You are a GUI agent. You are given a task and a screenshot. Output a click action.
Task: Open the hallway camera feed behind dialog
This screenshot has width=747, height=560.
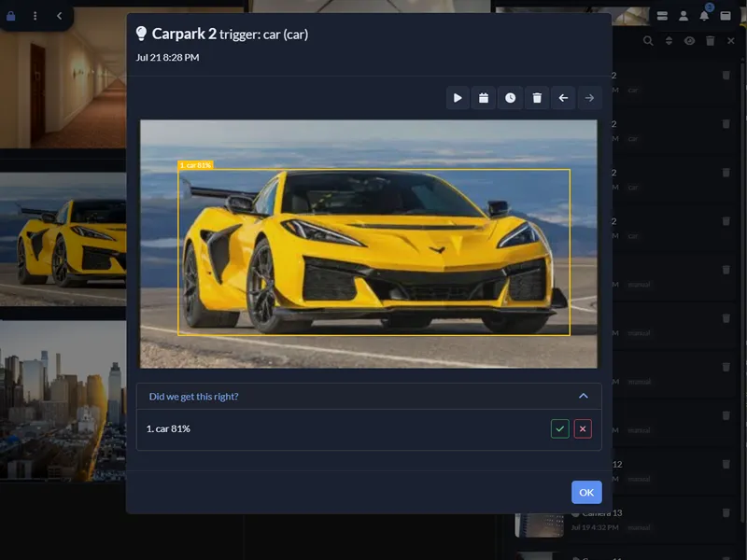63,77
